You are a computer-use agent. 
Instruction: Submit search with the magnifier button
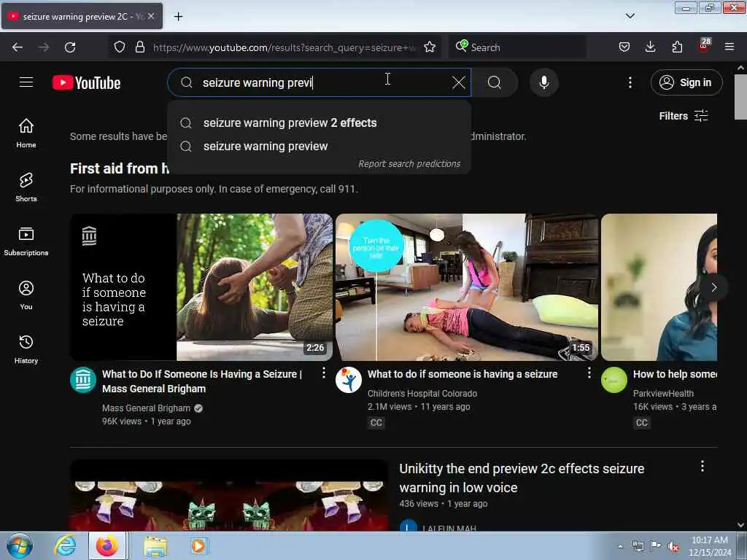point(495,83)
